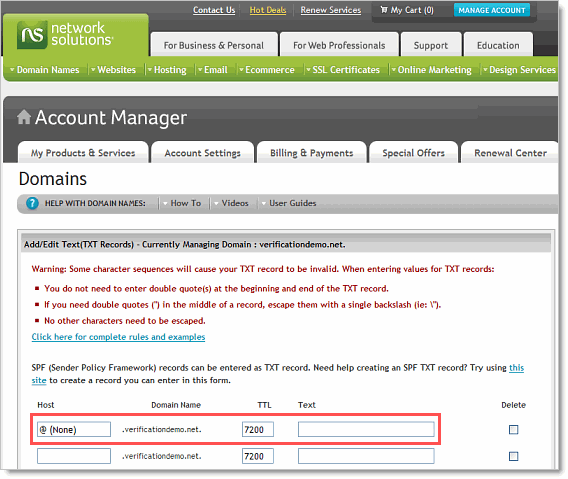
Task: Click the Account Manager home icon
Action: coord(24,117)
